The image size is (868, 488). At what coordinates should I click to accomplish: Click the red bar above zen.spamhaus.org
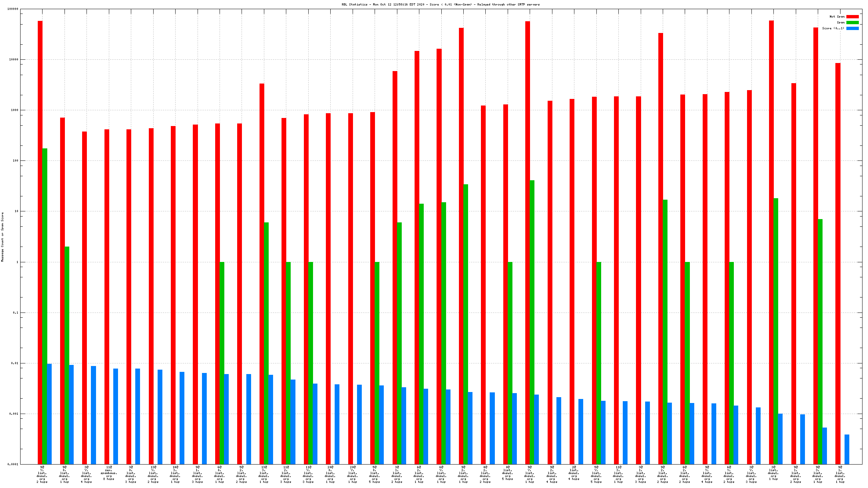pos(107,293)
